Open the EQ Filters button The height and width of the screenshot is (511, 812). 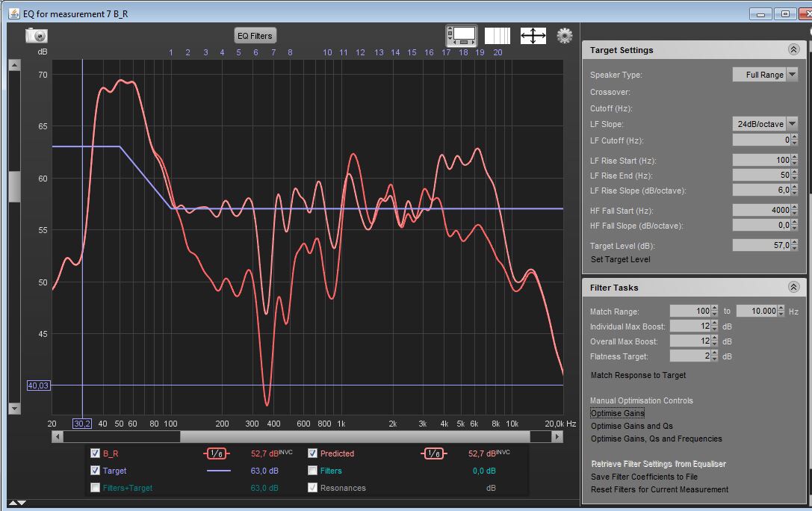point(255,36)
